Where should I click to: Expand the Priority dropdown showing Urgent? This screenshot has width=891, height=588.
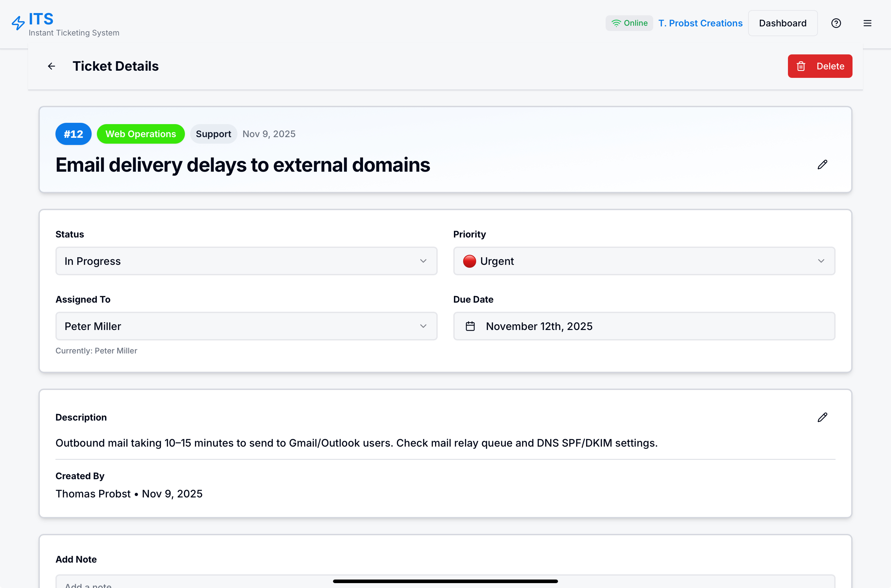tap(644, 261)
